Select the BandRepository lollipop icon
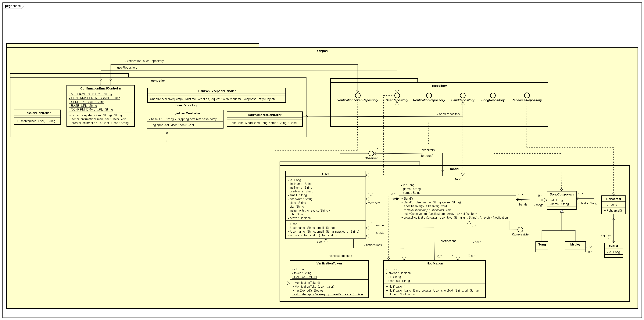This screenshot has width=644, height=320. 463,95
